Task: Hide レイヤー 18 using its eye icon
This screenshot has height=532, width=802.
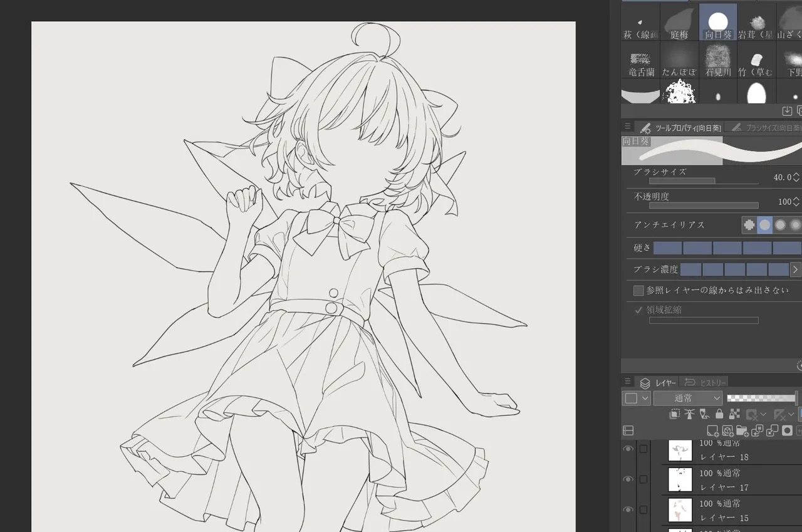Action: (x=628, y=449)
